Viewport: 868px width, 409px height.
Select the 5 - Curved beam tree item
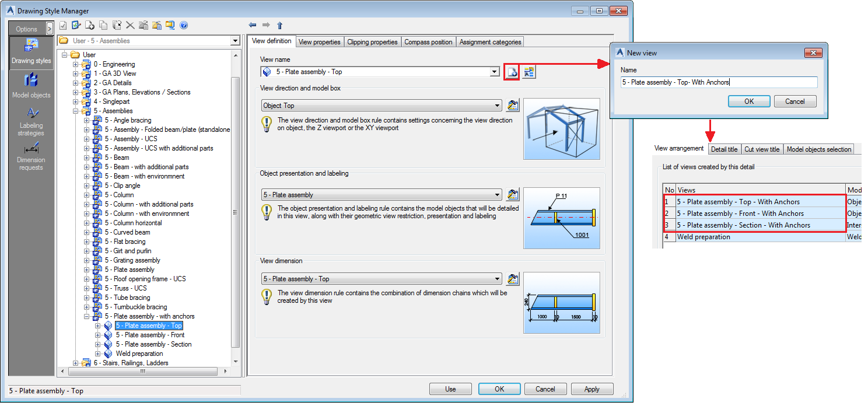[x=127, y=232]
